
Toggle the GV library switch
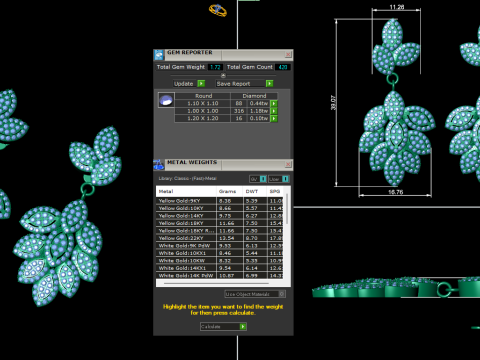pos(258,179)
